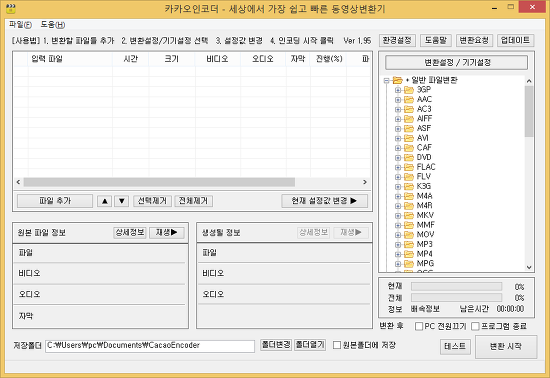Screen dimensions: 550x378
Task: Click the CAF folder icon
Action: (x=409, y=148)
